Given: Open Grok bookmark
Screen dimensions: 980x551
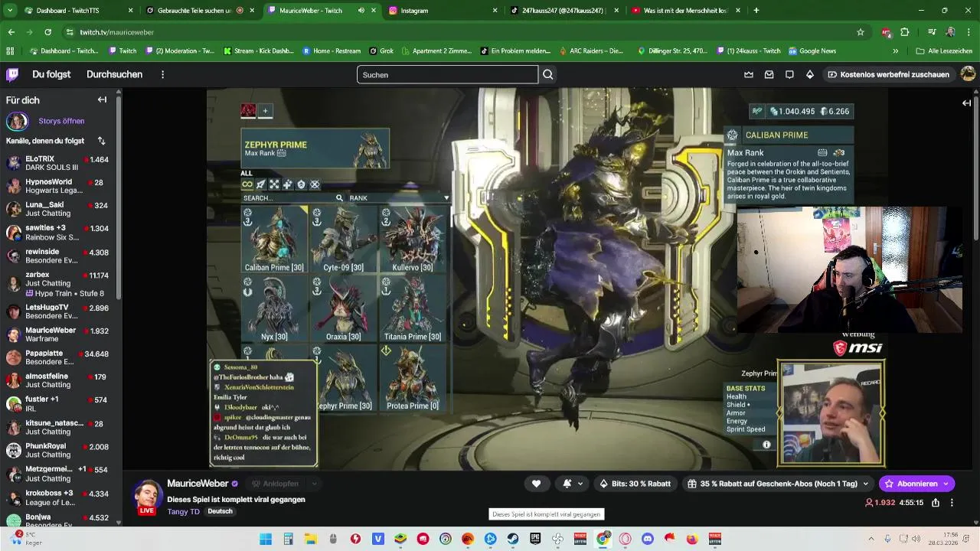Looking at the screenshot, I should pyautogui.click(x=381, y=51).
